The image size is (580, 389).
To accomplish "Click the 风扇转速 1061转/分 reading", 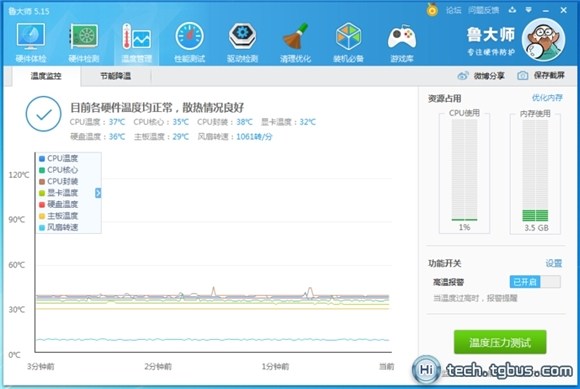I will pos(235,137).
